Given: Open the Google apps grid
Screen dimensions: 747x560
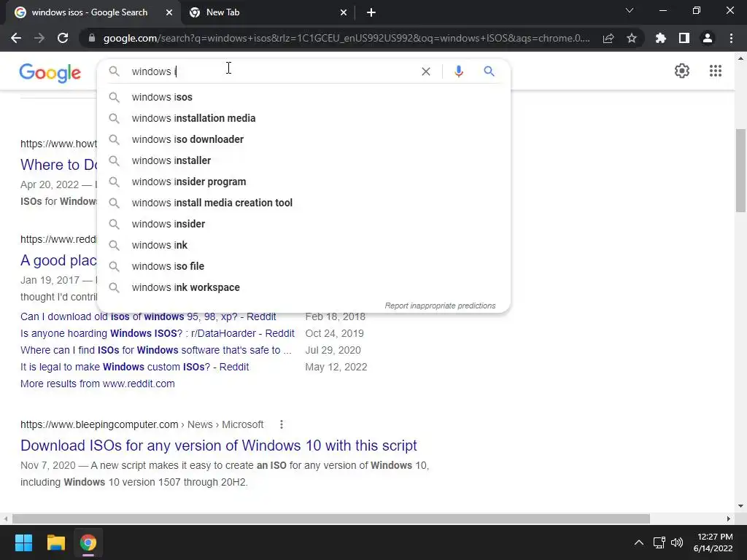Looking at the screenshot, I should point(715,71).
